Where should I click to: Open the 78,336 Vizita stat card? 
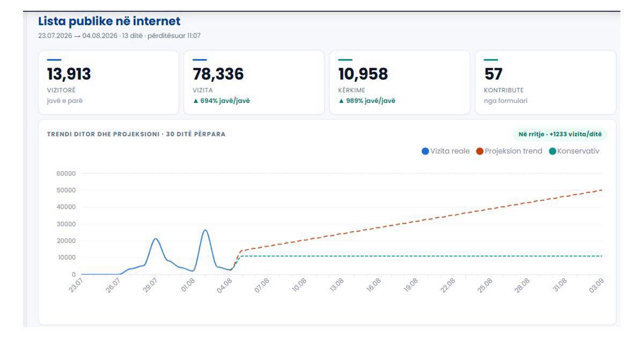pyautogui.click(x=254, y=83)
